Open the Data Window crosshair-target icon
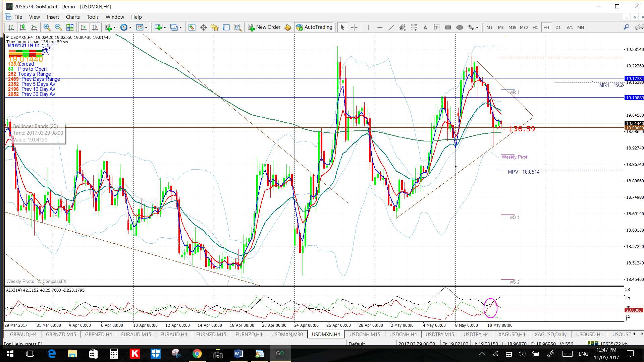 [203, 27]
